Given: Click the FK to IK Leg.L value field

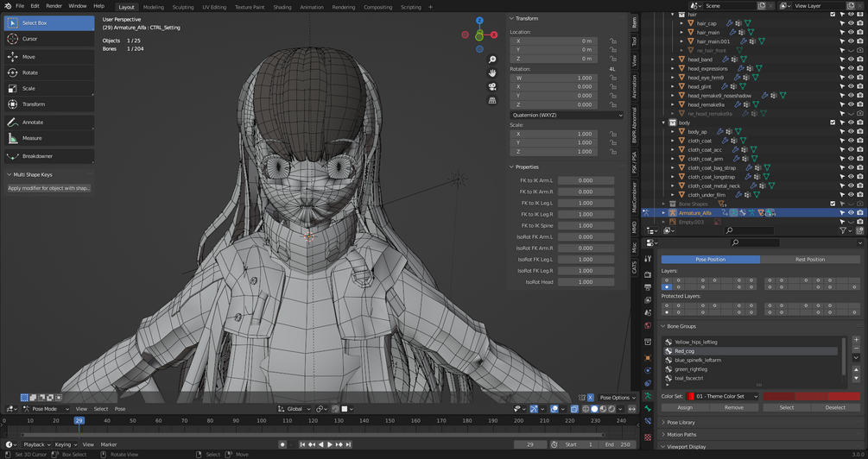Looking at the screenshot, I should coord(585,203).
